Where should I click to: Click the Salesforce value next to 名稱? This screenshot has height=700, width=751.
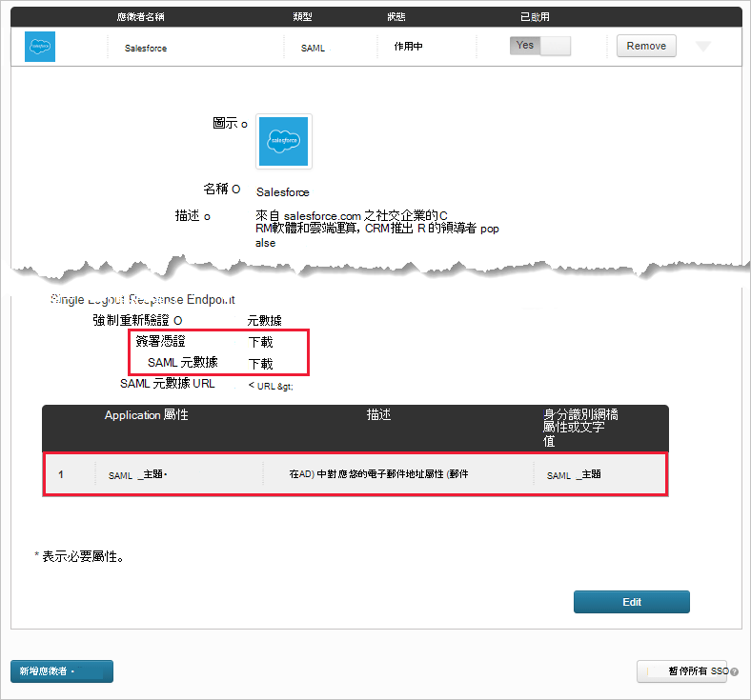point(283,192)
